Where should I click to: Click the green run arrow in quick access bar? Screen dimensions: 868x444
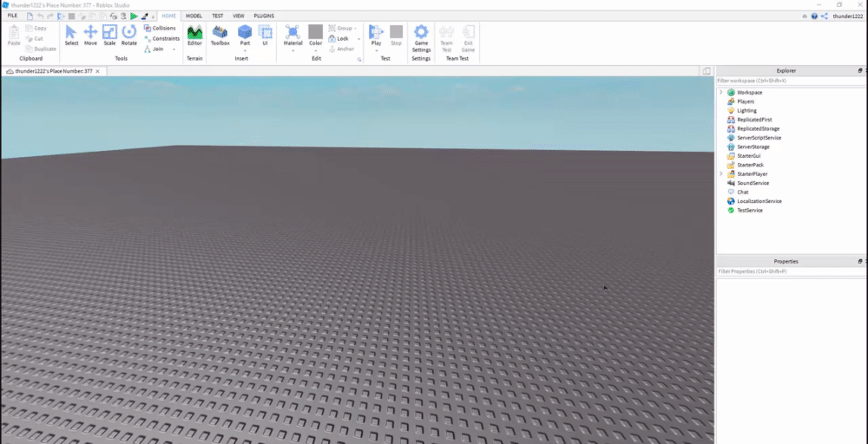[134, 16]
